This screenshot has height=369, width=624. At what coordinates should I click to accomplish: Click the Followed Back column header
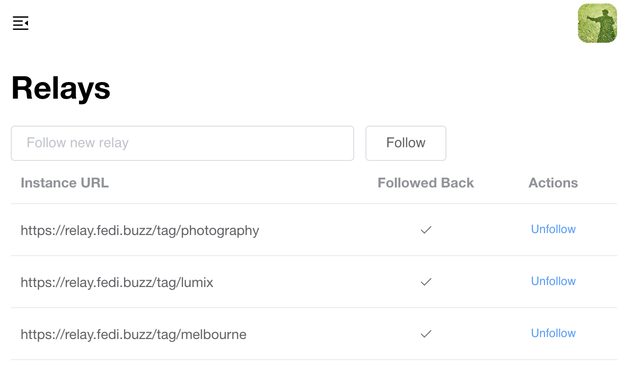click(425, 183)
